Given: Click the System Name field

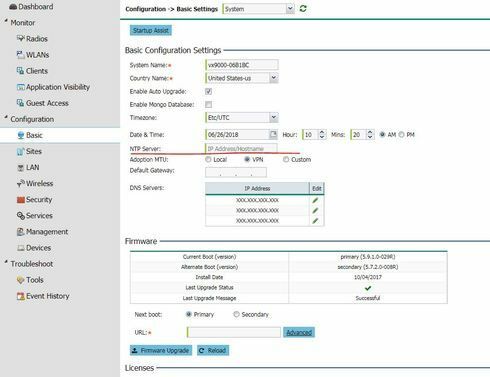Looking at the screenshot, I should point(242,65).
